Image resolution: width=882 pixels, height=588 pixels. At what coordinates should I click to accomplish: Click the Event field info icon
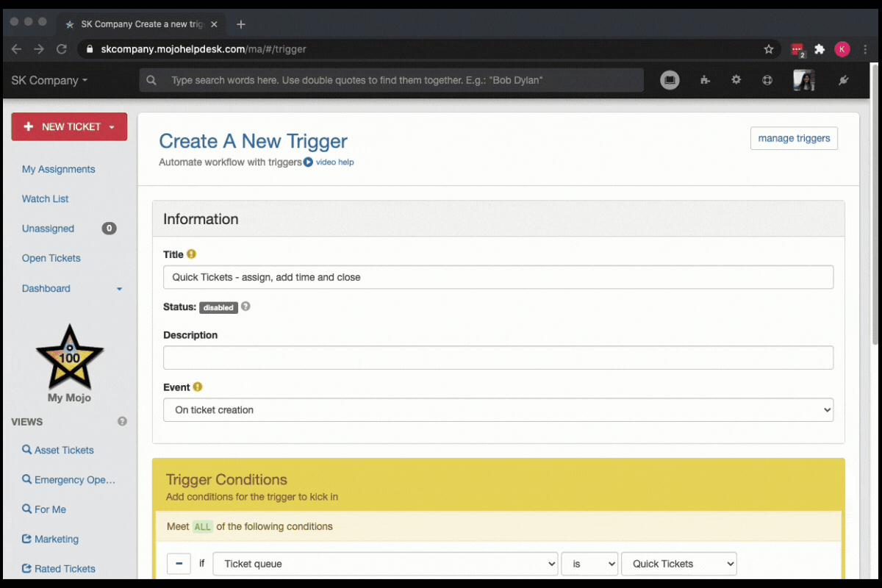tap(198, 387)
